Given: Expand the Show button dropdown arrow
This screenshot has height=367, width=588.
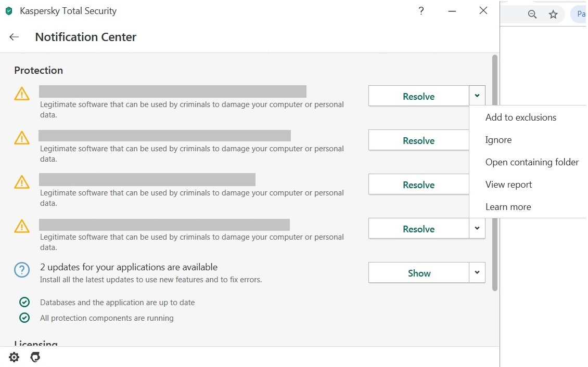Looking at the screenshot, I should [477, 272].
